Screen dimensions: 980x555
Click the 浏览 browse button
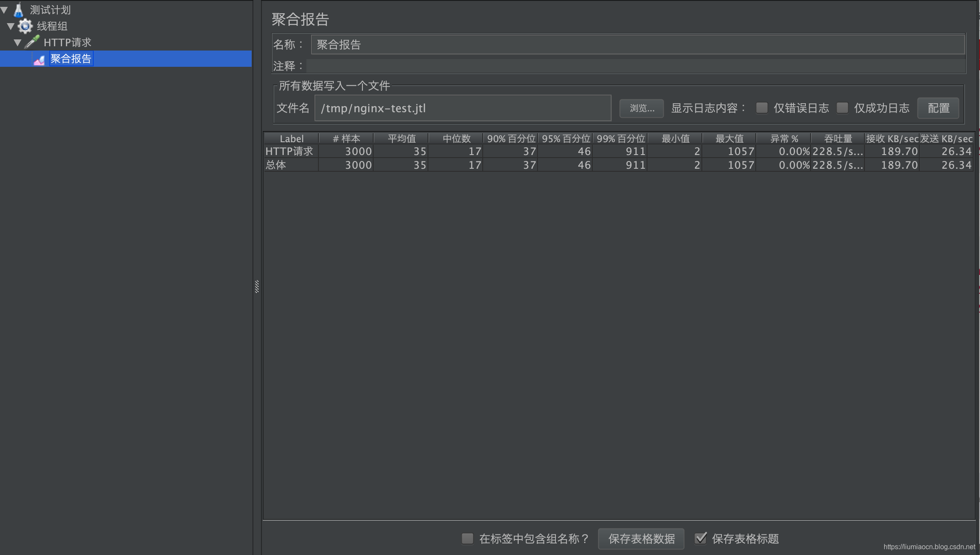coord(641,108)
